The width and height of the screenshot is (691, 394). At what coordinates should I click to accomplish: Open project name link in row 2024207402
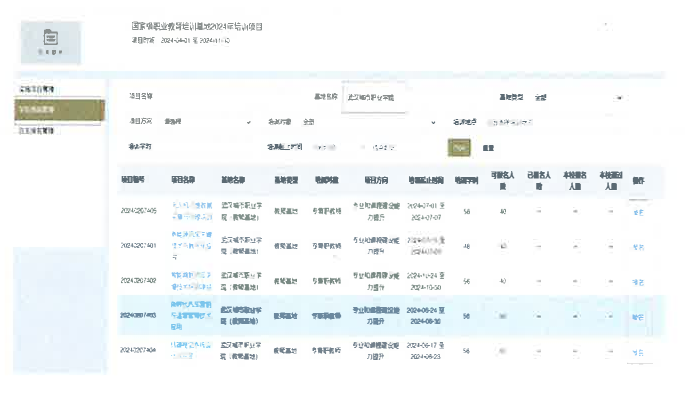(191, 281)
